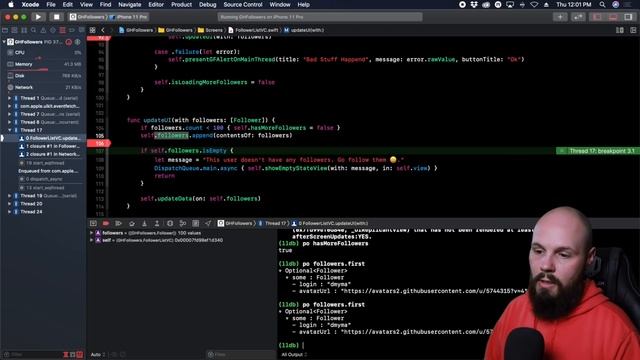
Task: Toggle crashed-threads filter in navigator footer
Action: point(66,355)
